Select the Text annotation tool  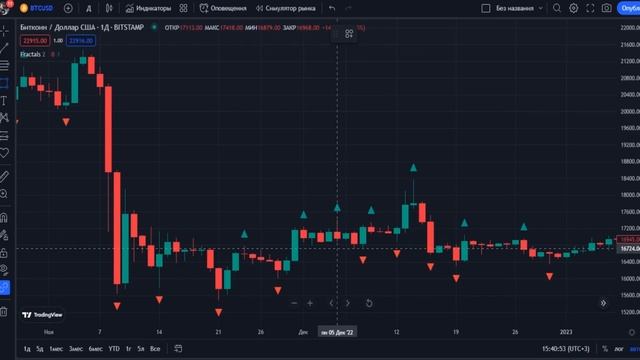click(x=4, y=101)
